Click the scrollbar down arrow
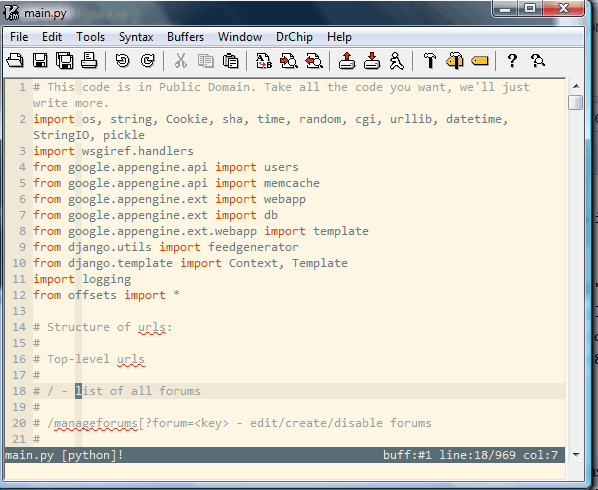This screenshot has width=598, height=490. click(x=576, y=455)
